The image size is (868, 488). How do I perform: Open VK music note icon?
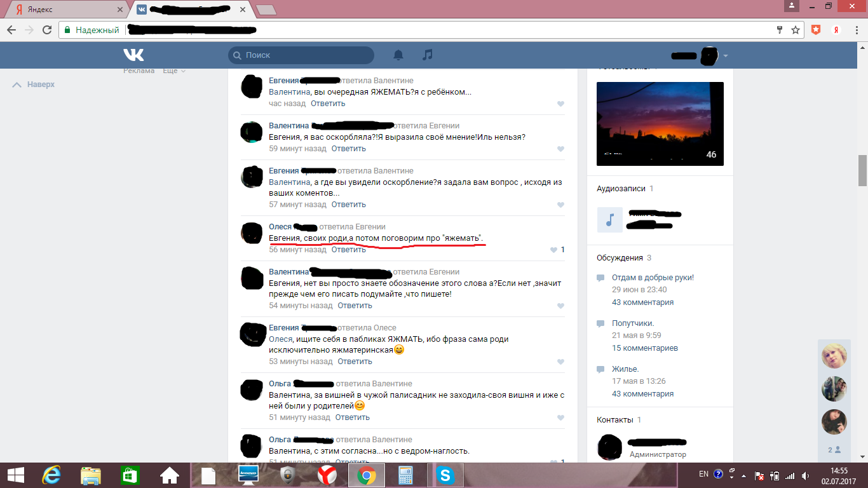coord(428,55)
